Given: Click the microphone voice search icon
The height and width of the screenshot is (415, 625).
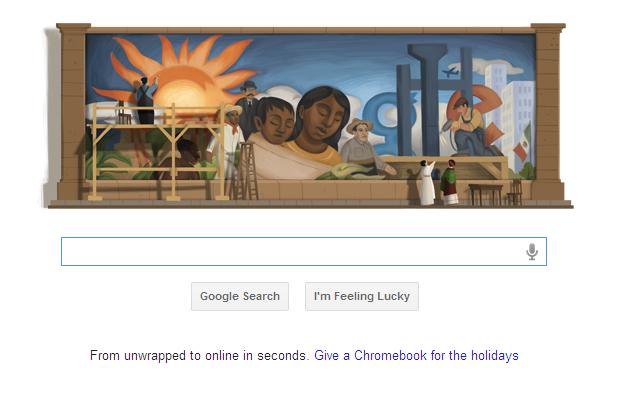Looking at the screenshot, I should [532, 252].
